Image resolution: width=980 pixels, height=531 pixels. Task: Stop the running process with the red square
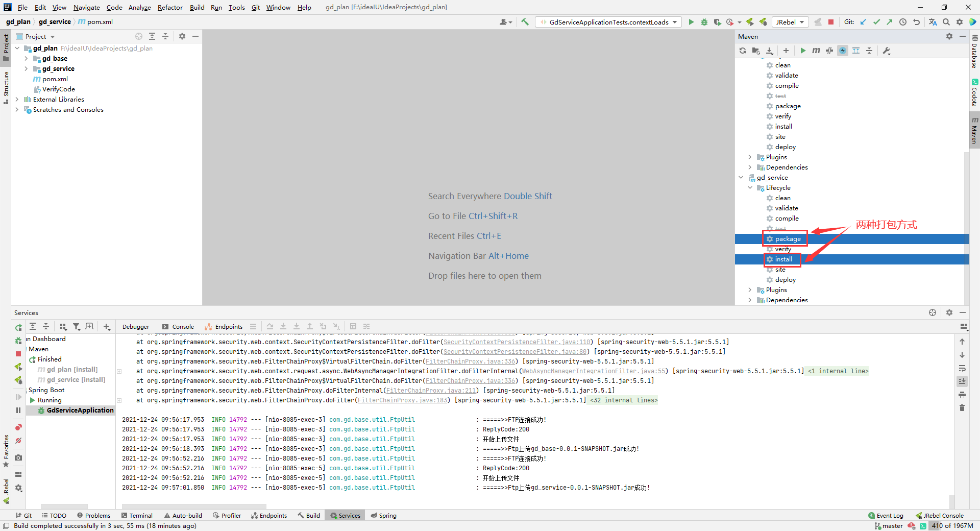coord(831,22)
